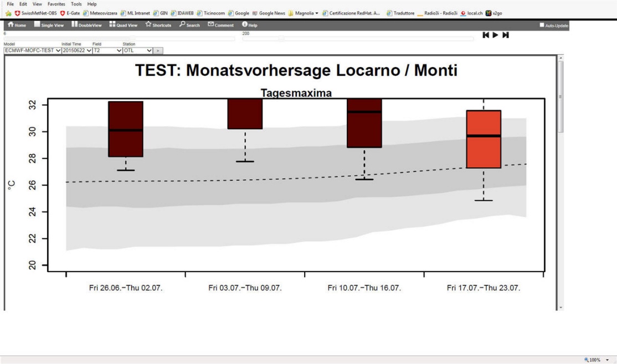Image resolution: width=617 pixels, height=364 pixels.
Task: Skip to the last frame button
Action: [506, 35]
